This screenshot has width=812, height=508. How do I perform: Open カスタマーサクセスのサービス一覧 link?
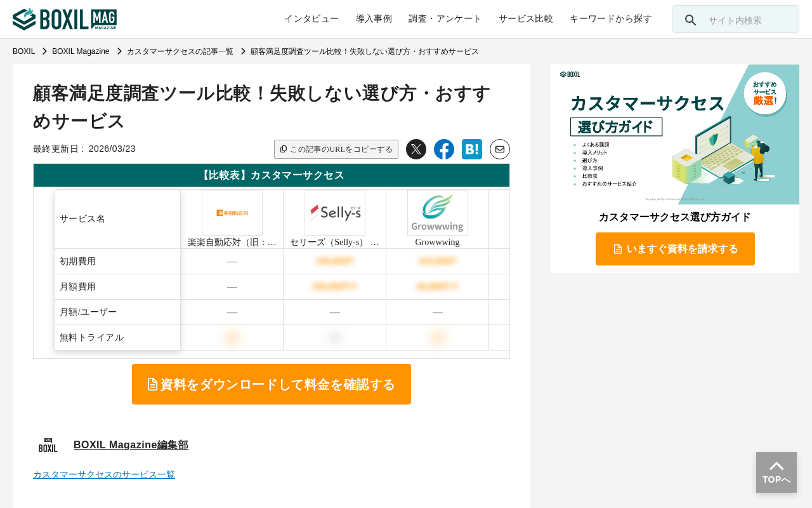click(104, 474)
